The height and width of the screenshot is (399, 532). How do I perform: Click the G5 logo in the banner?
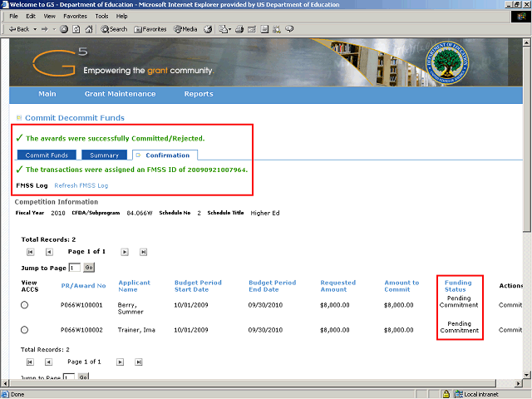point(60,62)
